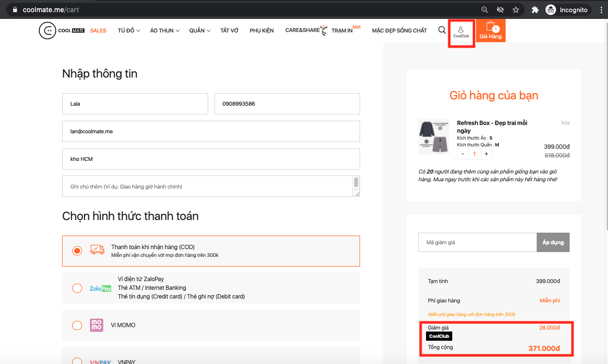This screenshot has width=608, height=364.
Task: Click the email field lan@coolmate.me
Action: coord(211,131)
